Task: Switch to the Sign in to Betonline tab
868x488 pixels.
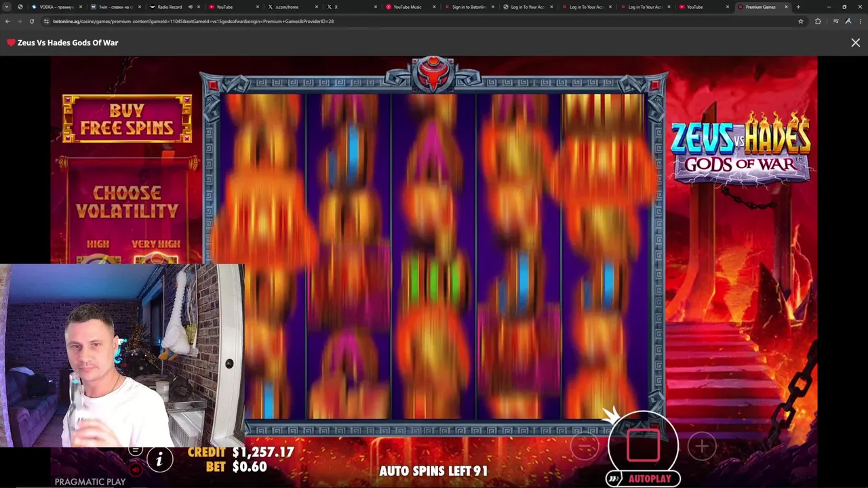Action: pos(468,7)
